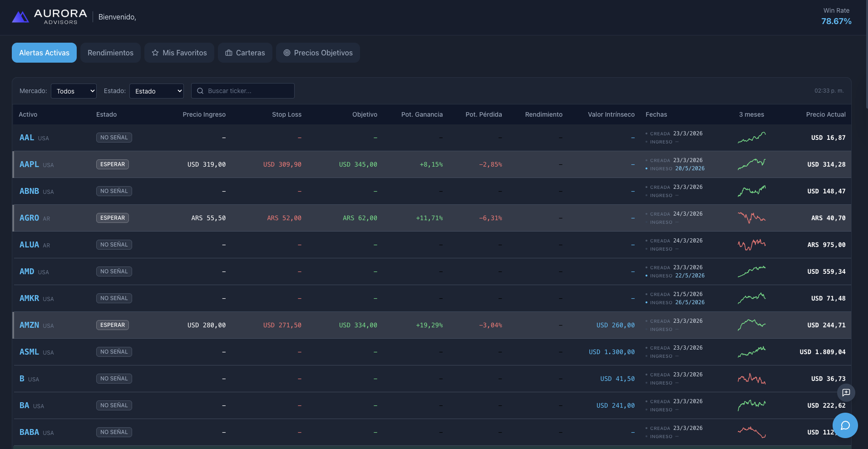Open the AAPL three-month sparkline chart

point(751,164)
